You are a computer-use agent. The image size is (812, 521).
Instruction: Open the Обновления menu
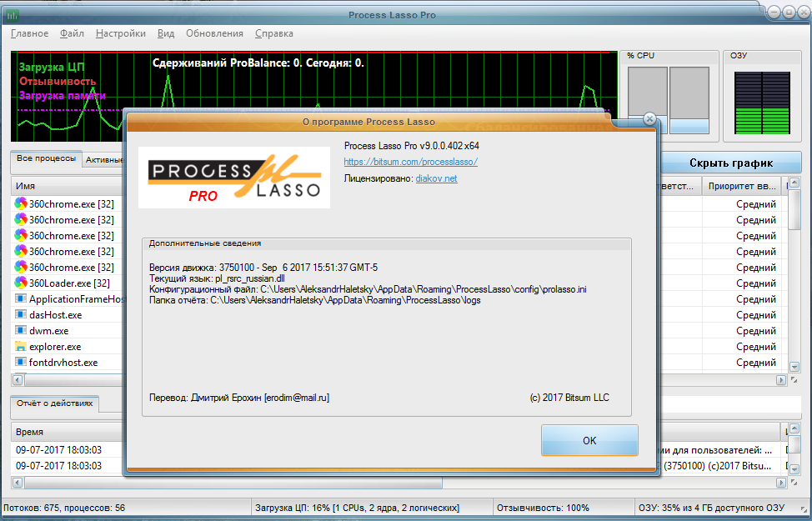(x=214, y=33)
